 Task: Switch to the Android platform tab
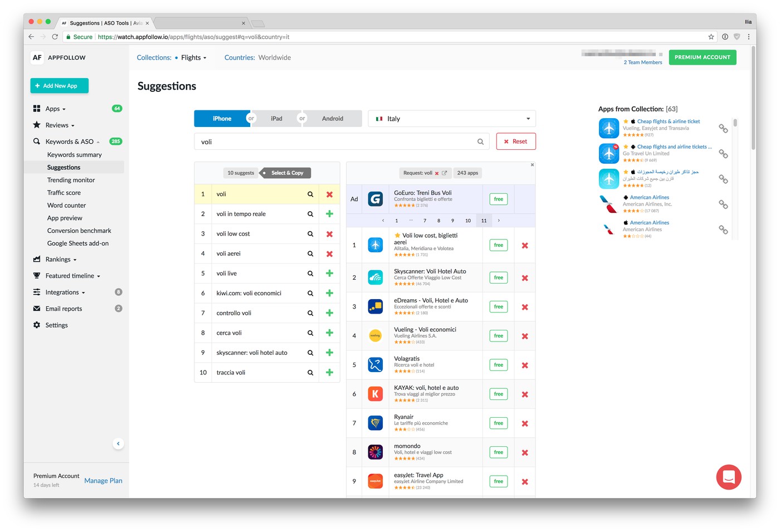[x=333, y=119]
